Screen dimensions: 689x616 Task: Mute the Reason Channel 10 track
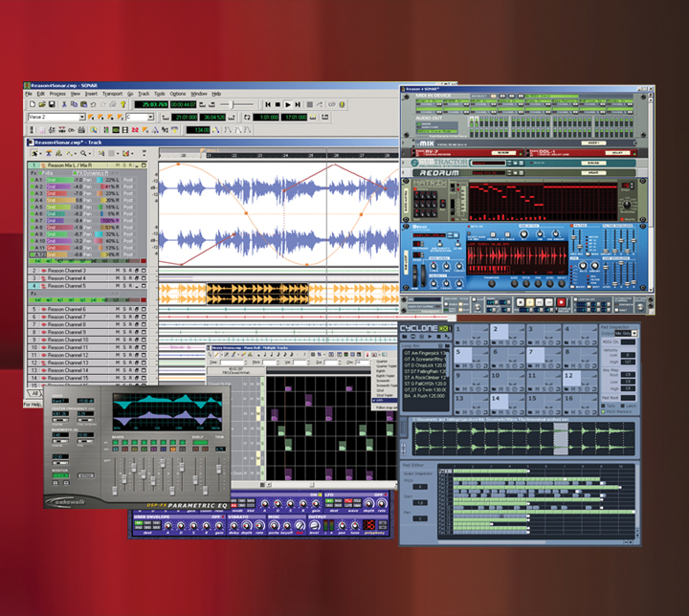118,341
